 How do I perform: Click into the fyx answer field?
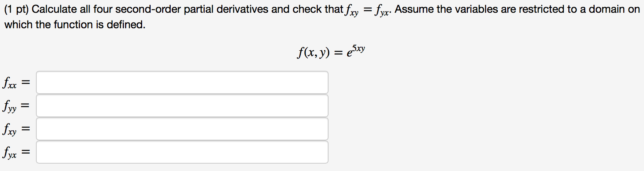[182, 152]
